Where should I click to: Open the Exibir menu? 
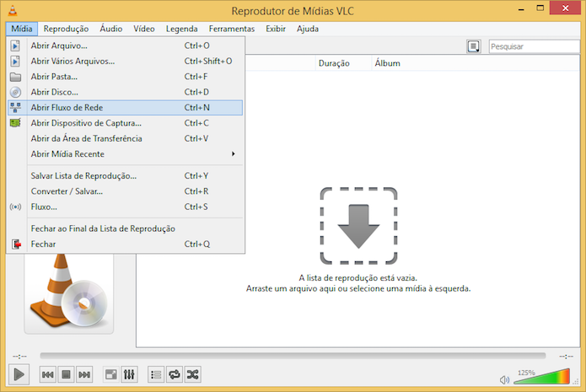[276, 29]
